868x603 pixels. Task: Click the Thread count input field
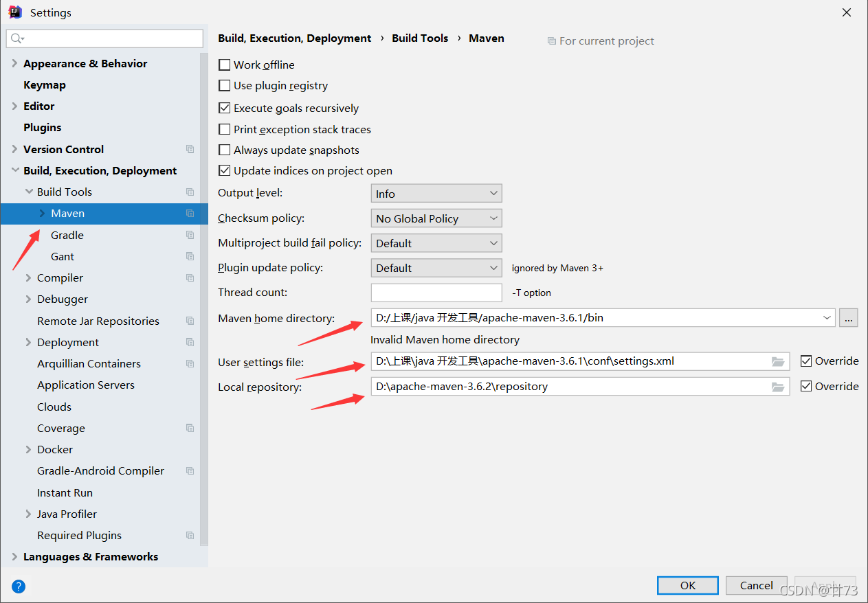[436, 293]
